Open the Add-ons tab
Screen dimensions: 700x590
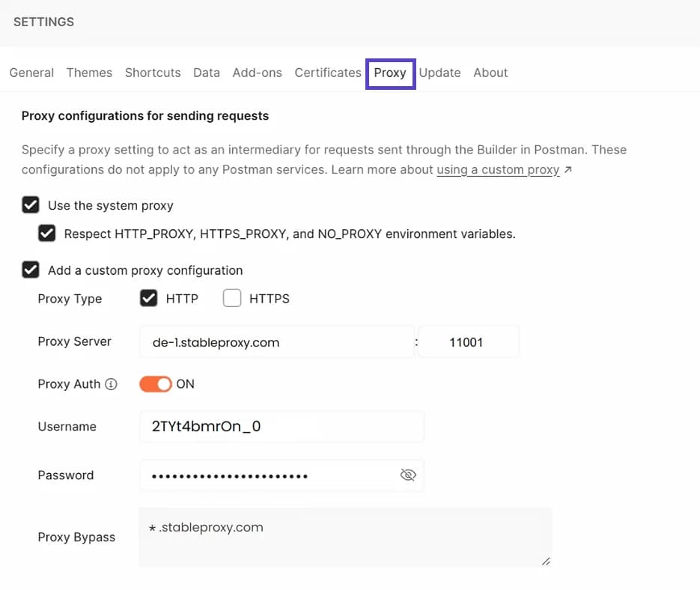coord(257,73)
